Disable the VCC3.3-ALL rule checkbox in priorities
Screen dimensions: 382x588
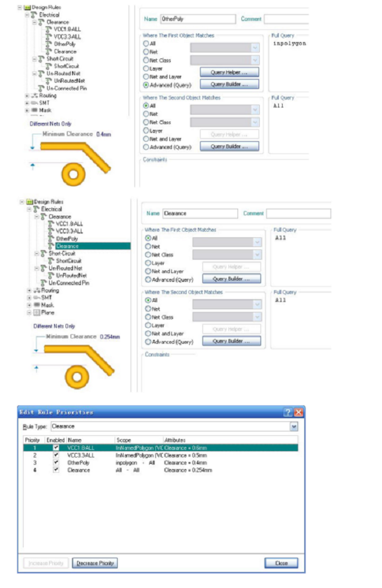[56, 456]
